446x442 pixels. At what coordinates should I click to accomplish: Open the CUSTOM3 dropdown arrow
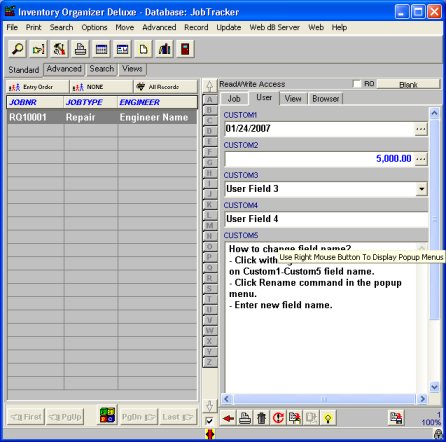pos(422,189)
